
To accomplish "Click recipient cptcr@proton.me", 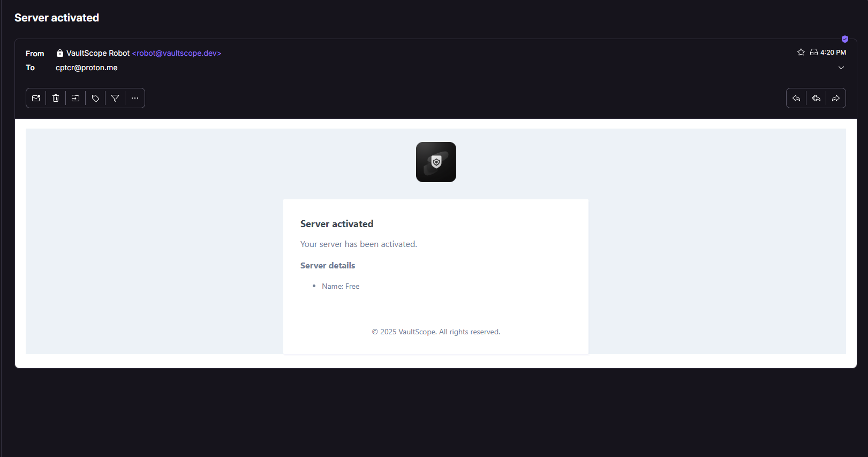I will point(87,68).
